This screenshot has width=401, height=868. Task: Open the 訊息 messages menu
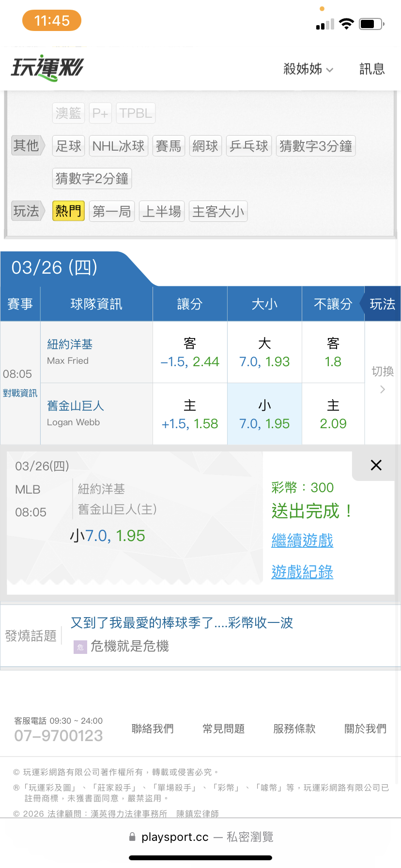click(x=372, y=69)
